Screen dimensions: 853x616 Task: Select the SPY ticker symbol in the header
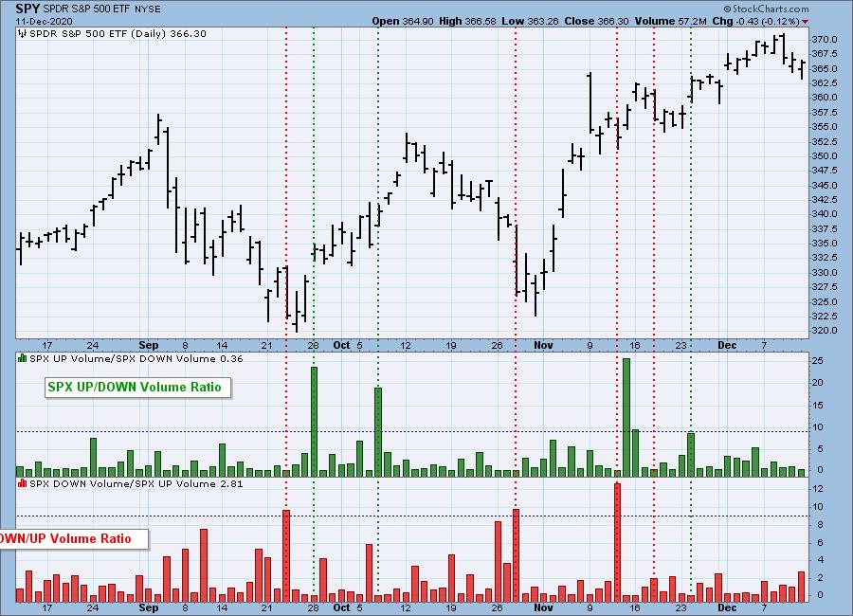point(27,9)
